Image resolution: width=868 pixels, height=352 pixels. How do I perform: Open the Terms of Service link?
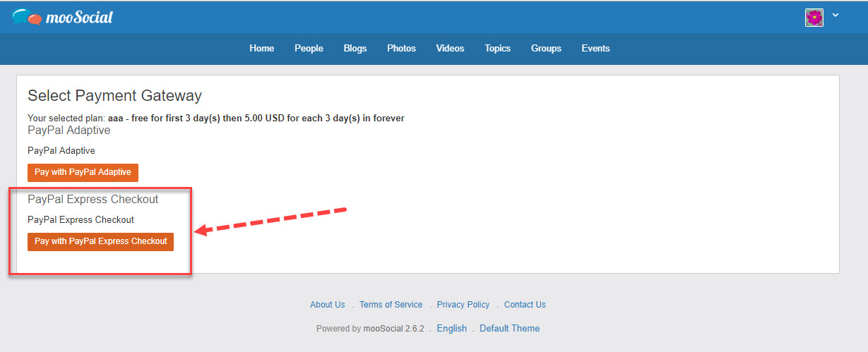pyautogui.click(x=391, y=305)
